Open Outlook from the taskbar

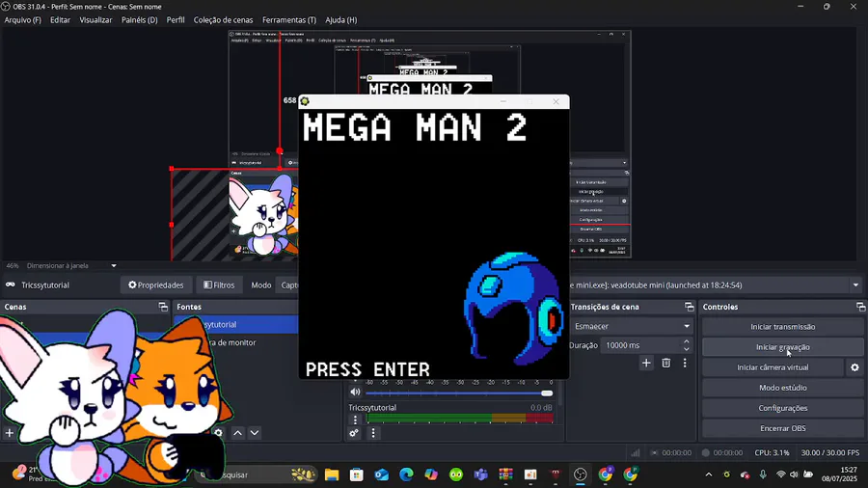click(381, 474)
